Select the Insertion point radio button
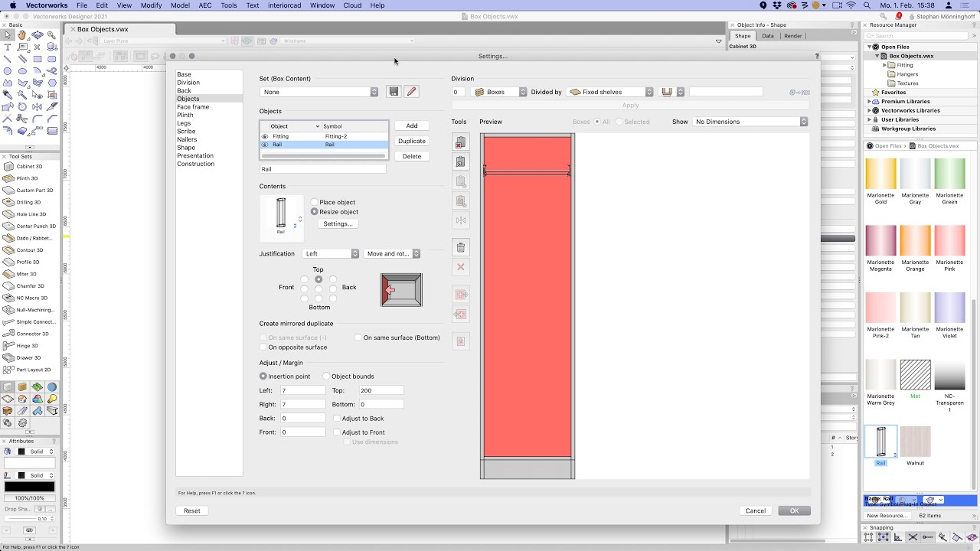Screen dimensions: 980x551 coord(263,376)
